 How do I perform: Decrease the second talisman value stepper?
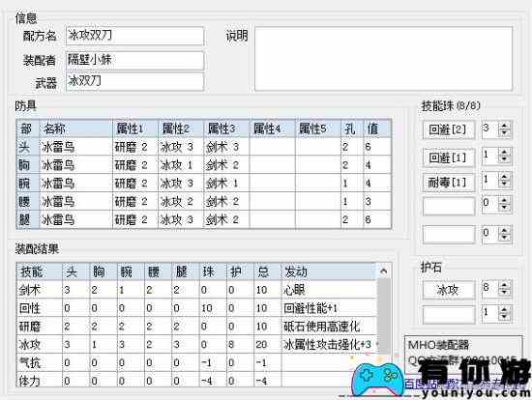pos(504,317)
